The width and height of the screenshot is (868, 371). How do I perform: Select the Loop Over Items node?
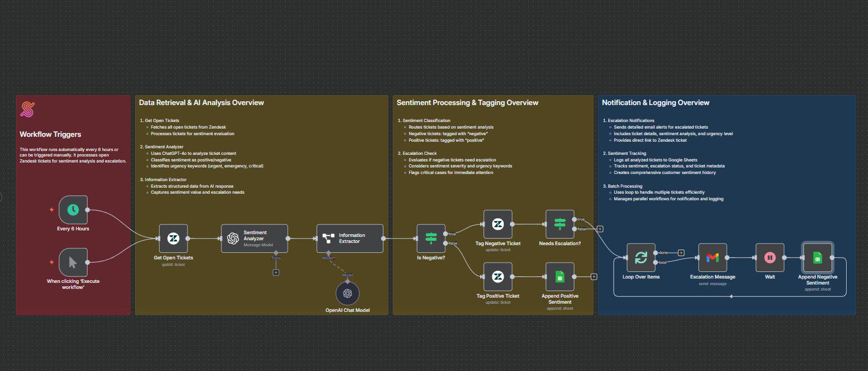point(641,258)
